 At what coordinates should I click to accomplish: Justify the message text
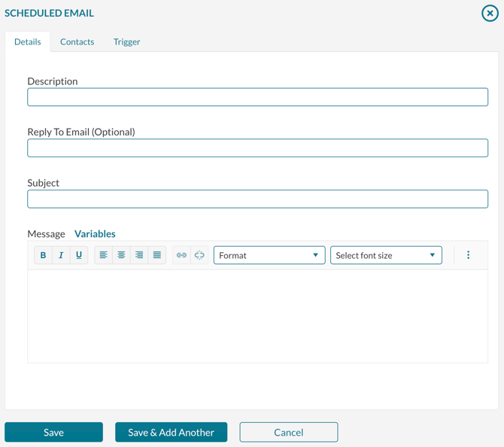coord(157,255)
